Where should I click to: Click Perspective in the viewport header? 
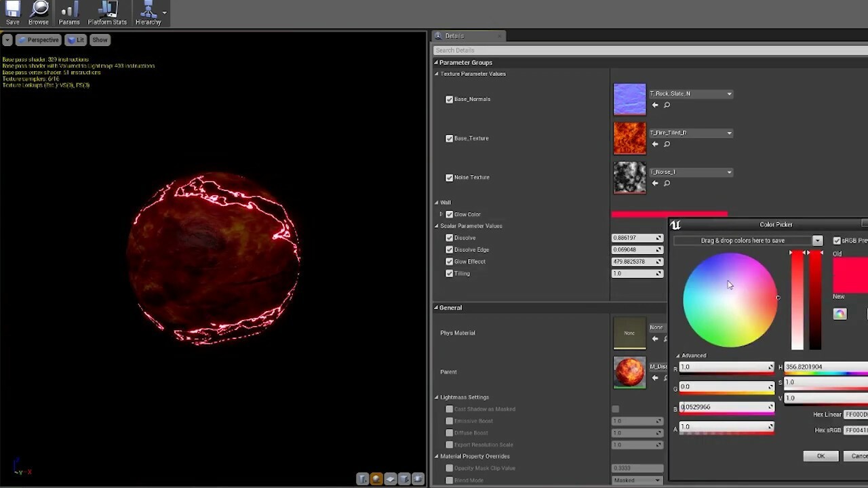38,39
